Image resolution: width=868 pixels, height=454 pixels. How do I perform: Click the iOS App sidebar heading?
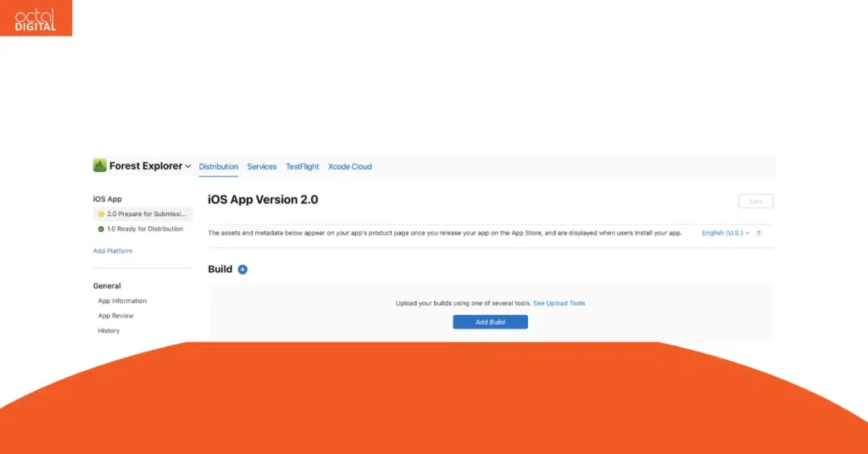click(108, 199)
